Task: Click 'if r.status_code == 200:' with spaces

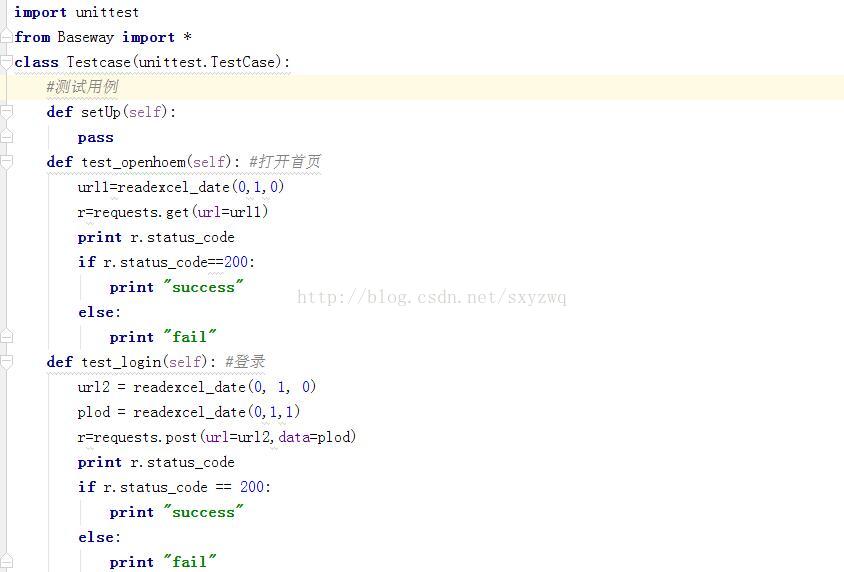Action: pos(174,487)
